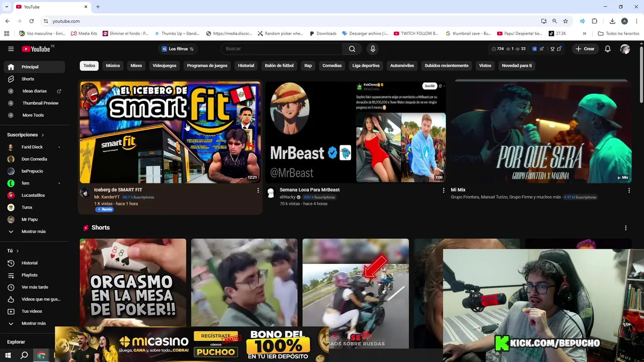
Task: Select the Música filter chip
Action: point(113,66)
